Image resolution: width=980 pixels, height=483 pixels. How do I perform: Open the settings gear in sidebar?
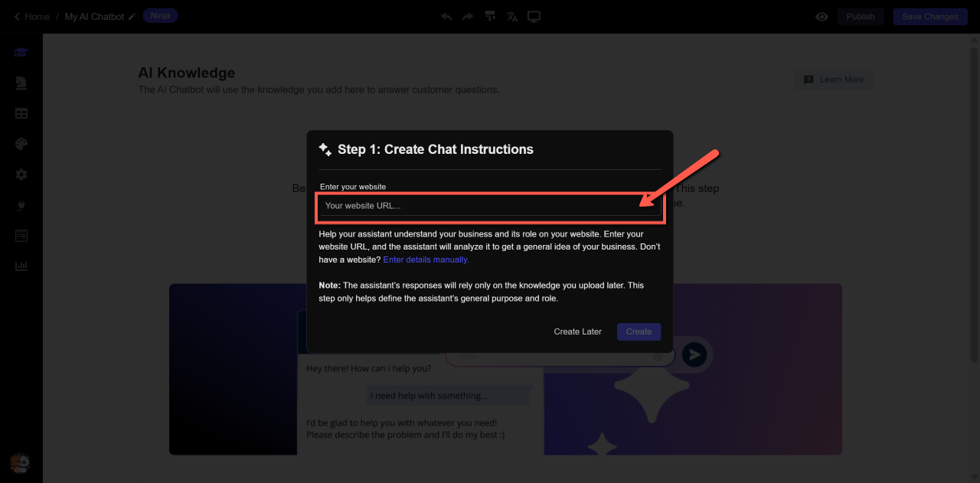click(21, 175)
